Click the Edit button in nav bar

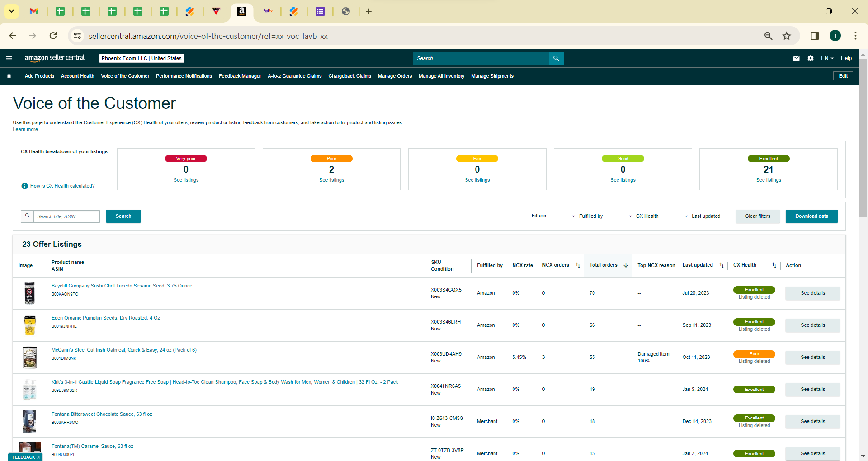843,76
